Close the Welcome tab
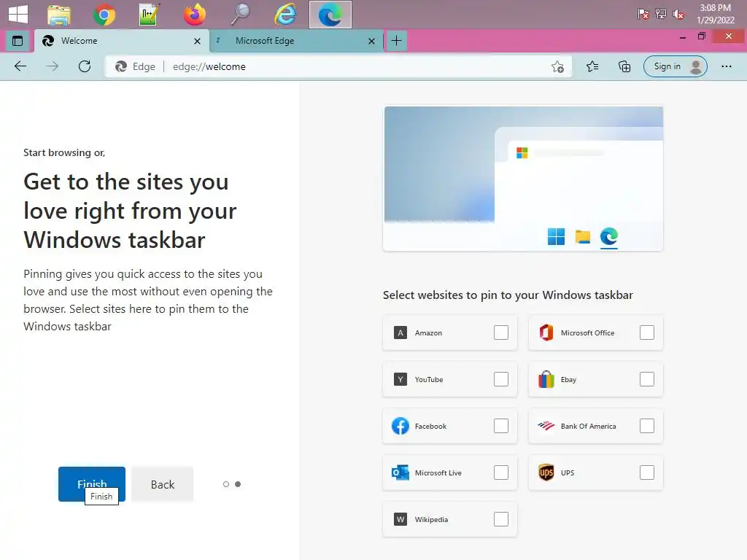The image size is (747, 560). pos(197,42)
